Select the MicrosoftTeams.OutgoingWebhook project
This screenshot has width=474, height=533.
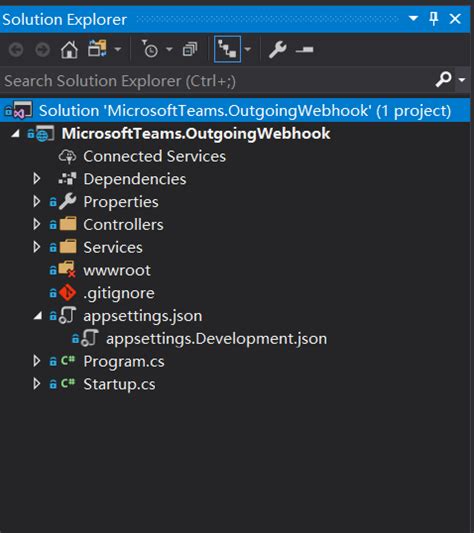(x=196, y=134)
